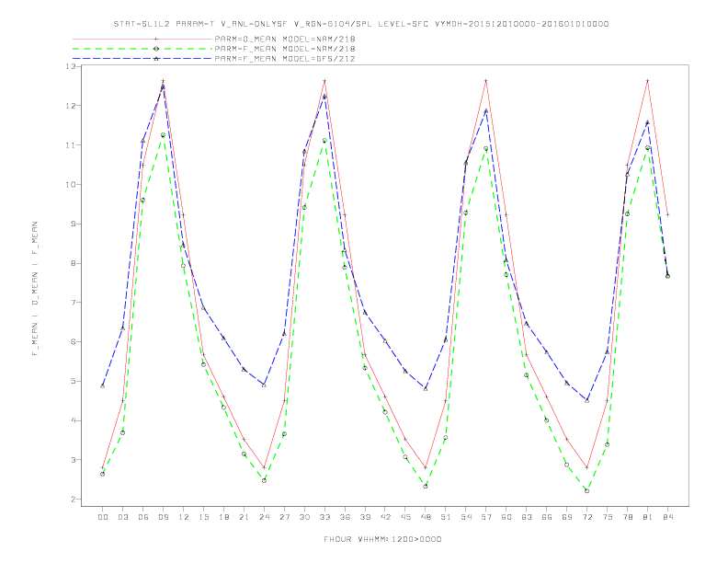Screen dimensions: 728x563
Task: Click the x-axis tick label 57
Action: 486,517
